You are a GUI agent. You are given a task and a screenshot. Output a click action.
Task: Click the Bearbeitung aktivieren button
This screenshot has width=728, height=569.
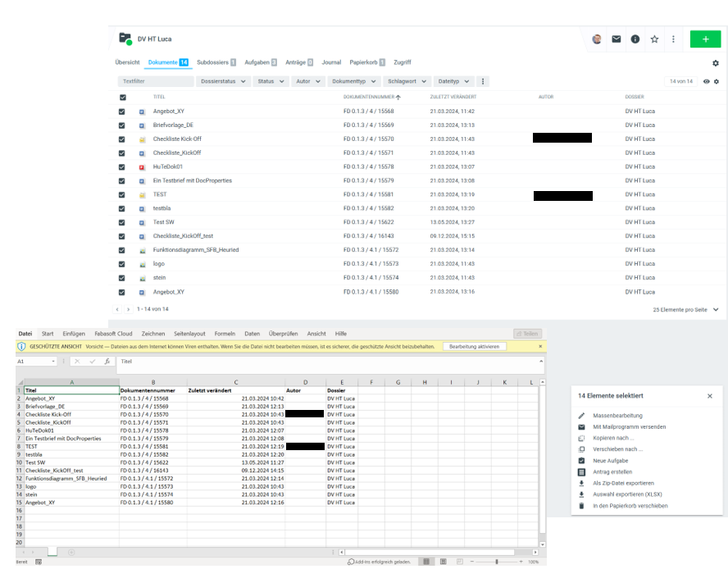[475, 347]
